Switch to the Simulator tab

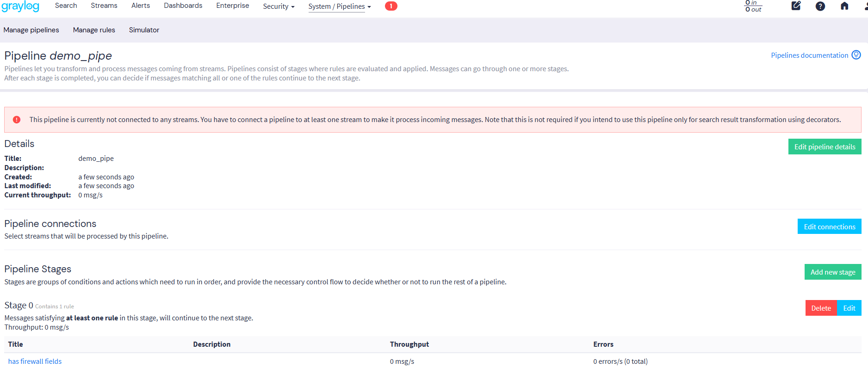pyautogui.click(x=144, y=30)
